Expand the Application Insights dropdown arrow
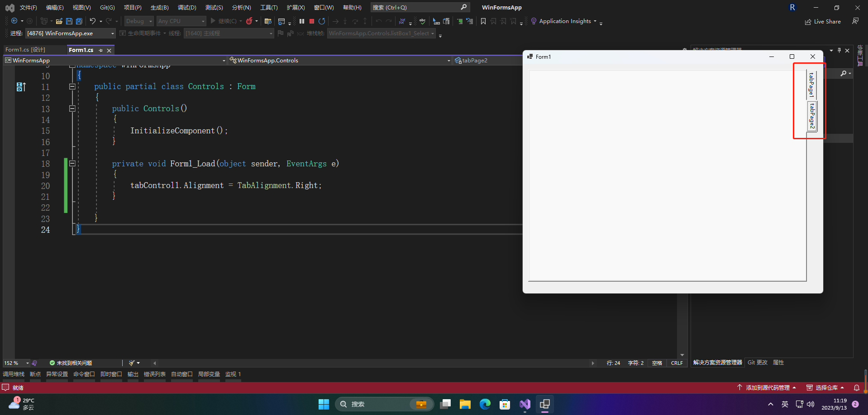The height and width of the screenshot is (415, 868). tap(595, 21)
